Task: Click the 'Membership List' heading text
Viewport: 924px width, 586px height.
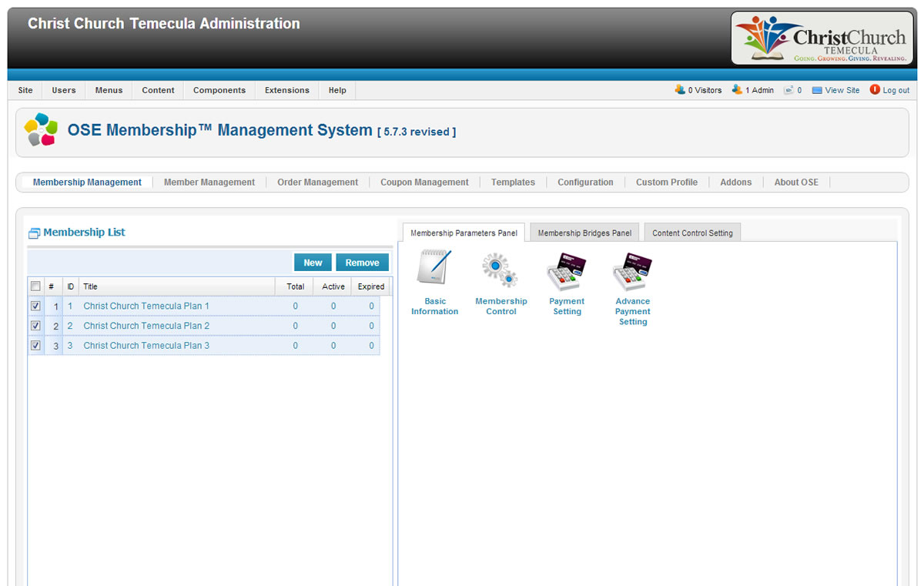Action: [84, 232]
